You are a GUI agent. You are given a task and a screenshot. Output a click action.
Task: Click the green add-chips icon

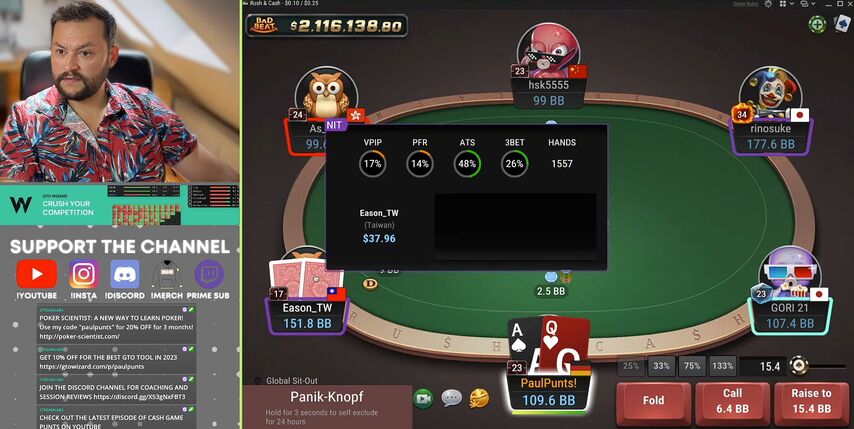[817, 24]
